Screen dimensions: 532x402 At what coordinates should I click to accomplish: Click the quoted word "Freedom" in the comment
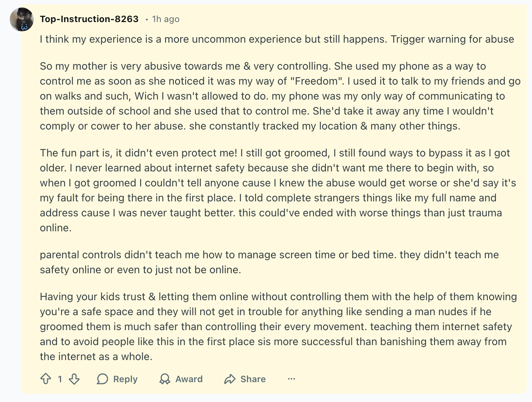(x=317, y=81)
